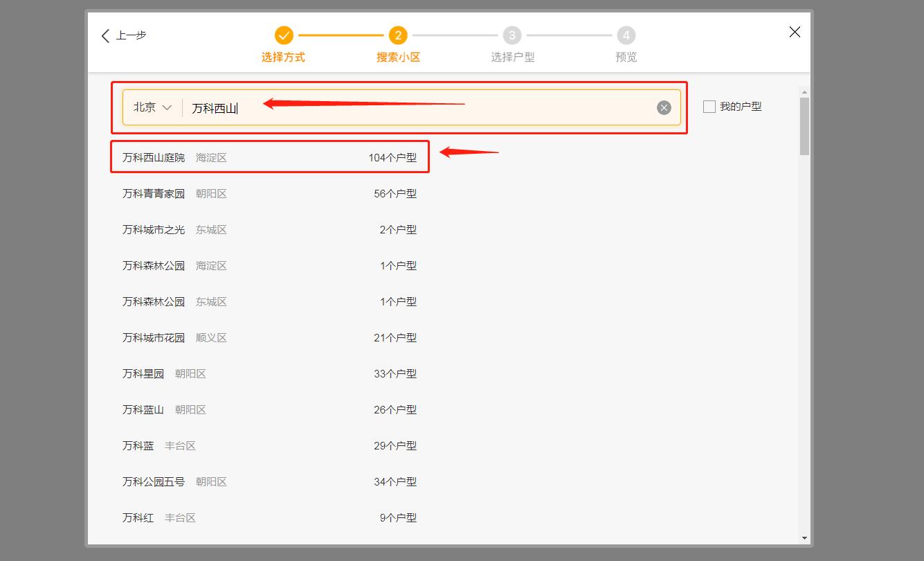Click the 21个户型 count
The height and width of the screenshot is (561, 924).
click(x=395, y=338)
